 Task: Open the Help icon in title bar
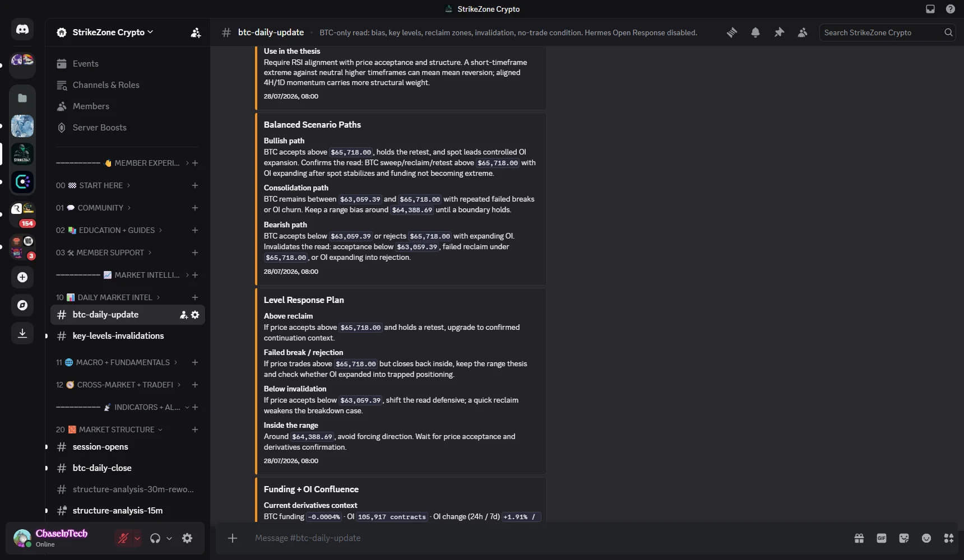coord(951,9)
